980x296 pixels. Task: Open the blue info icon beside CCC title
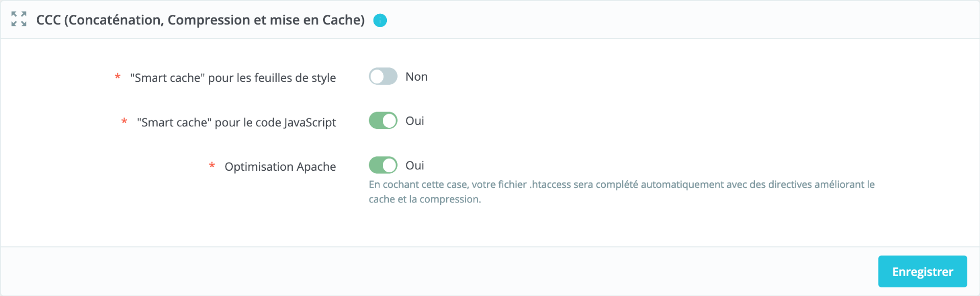tap(380, 20)
